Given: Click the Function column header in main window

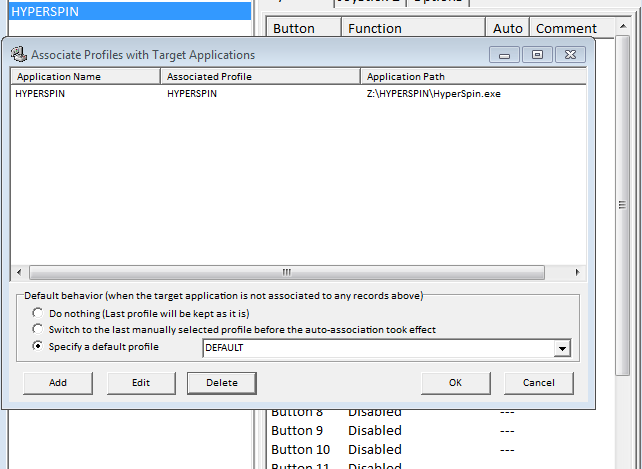Looking at the screenshot, I should [x=414, y=28].
